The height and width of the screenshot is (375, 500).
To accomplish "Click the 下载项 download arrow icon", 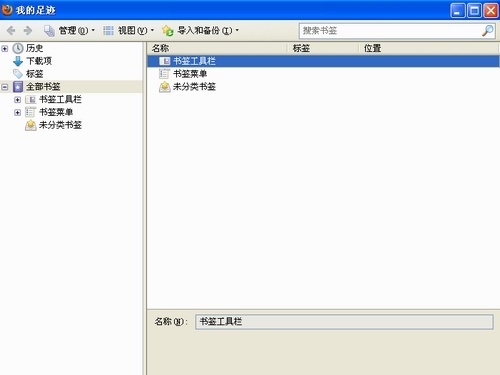I will (18, 61).
